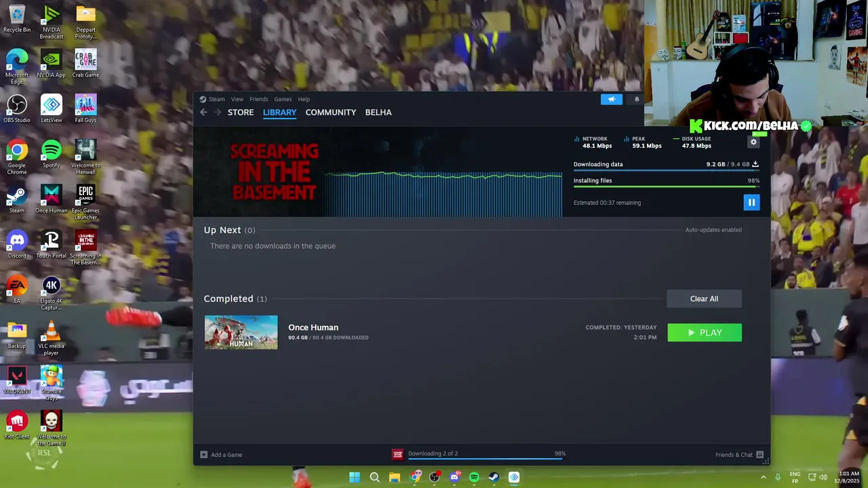The width and height of the screenshot is (868, 488).
Task: Open the COMMUNITY tab
Action: 331,113
